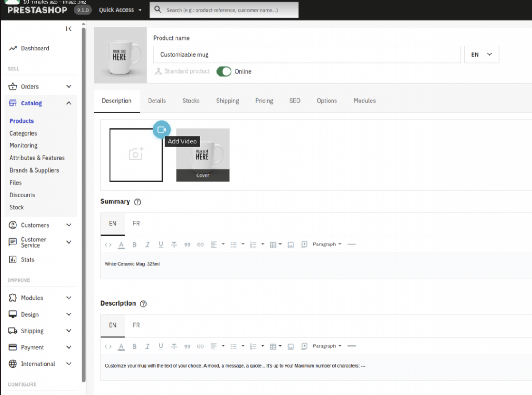Click the Add Video camera icon
The width and height of the screenshot is (532, 395).
(x=162, y=130)
